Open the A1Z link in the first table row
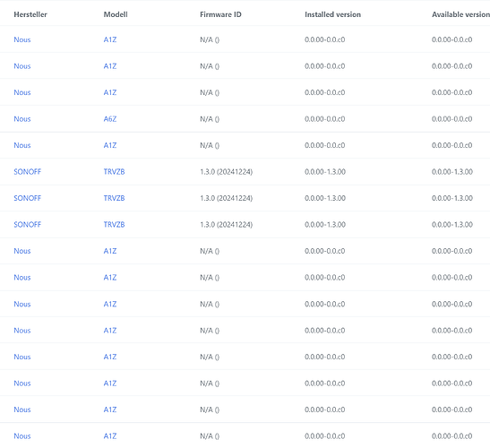The image size is (490, 448). click(110, 39)
